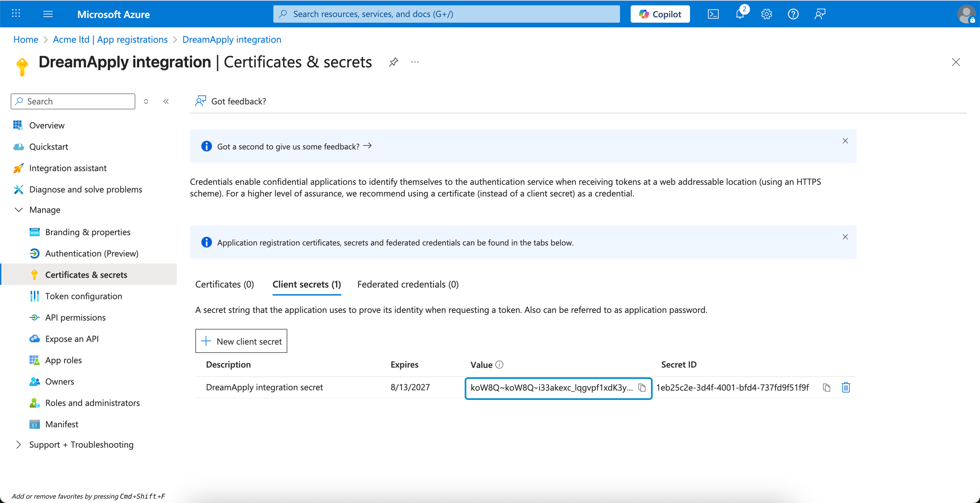Return to Microsoft Azure portal home

point(113,14)
